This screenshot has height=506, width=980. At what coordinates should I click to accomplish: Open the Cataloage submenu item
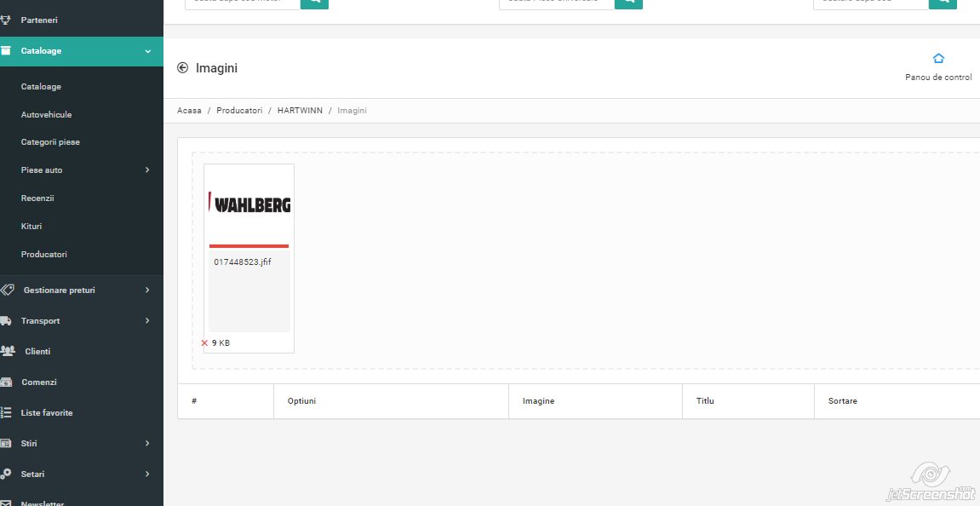tap(41, 86)
